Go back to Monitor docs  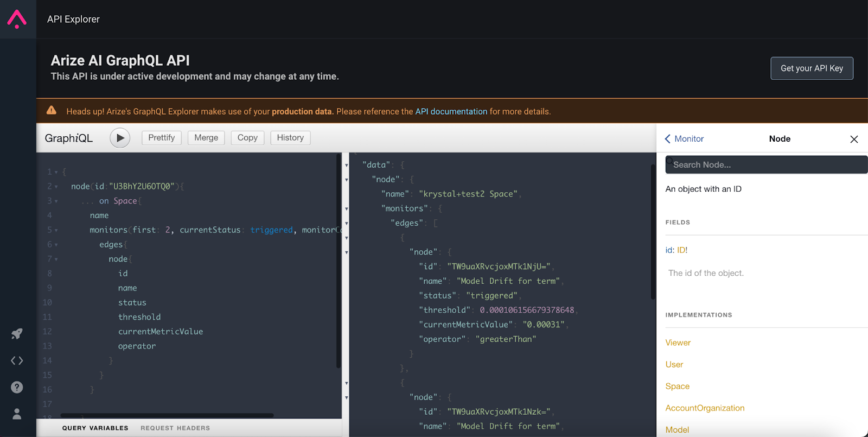(x=684, y=139)
